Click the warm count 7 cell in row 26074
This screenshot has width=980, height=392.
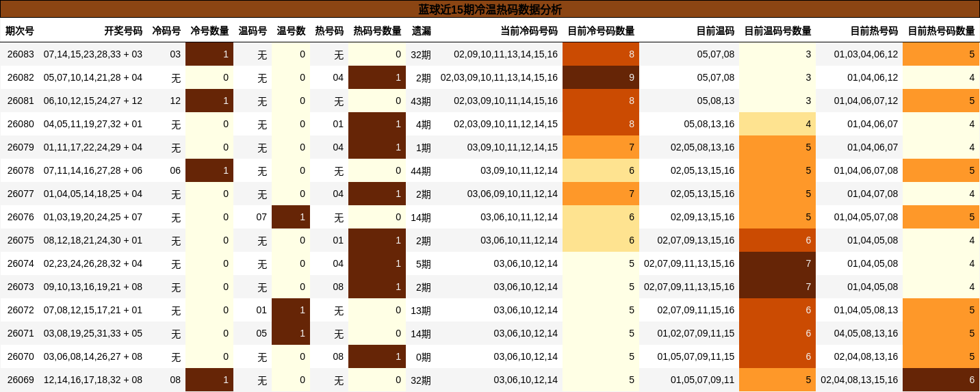pyautogui.click(x=777, y=263)
